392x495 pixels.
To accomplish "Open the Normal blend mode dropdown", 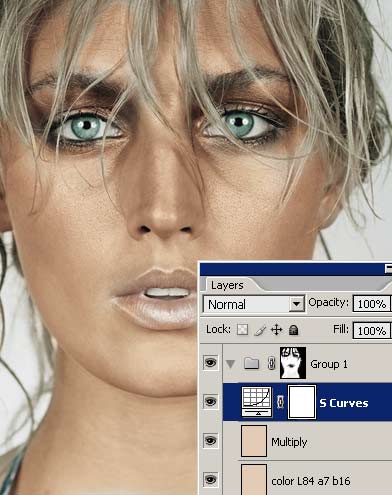I will 254,304.
